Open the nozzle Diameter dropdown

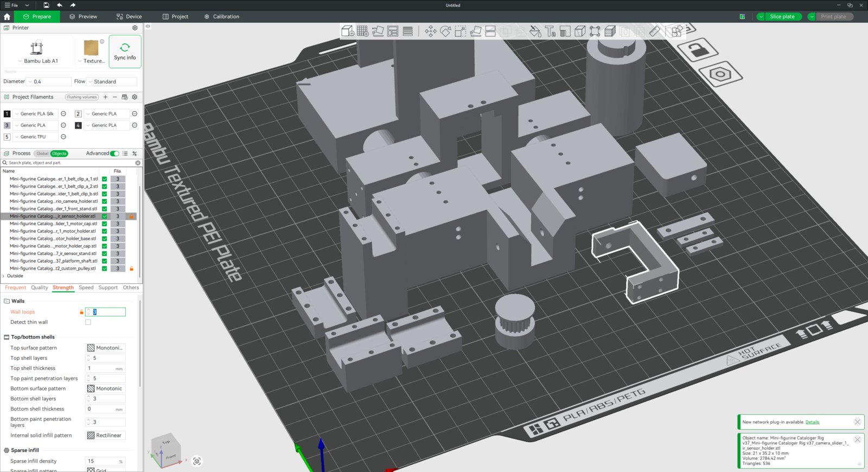coord(49,82)
